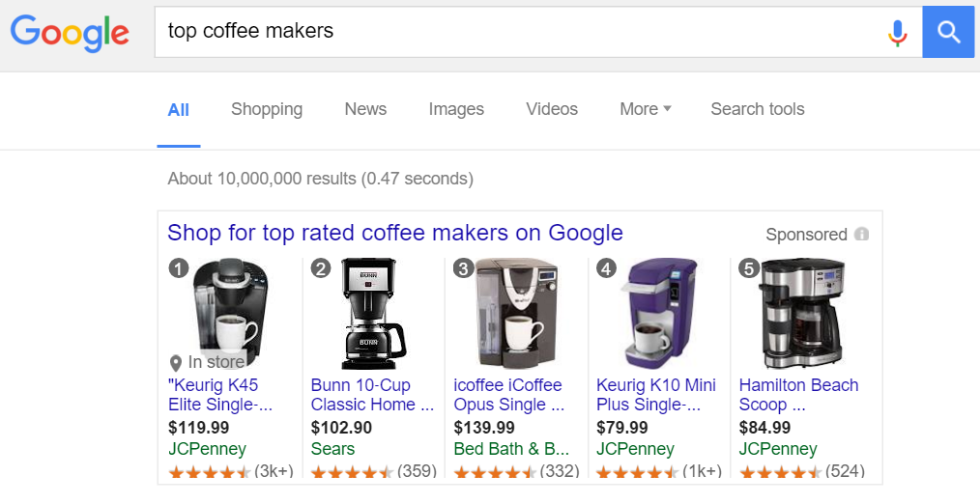
Task: Click the star rating under Hamilton Beach Scoop
Action: pyautogui.click(x=780, y=472)
